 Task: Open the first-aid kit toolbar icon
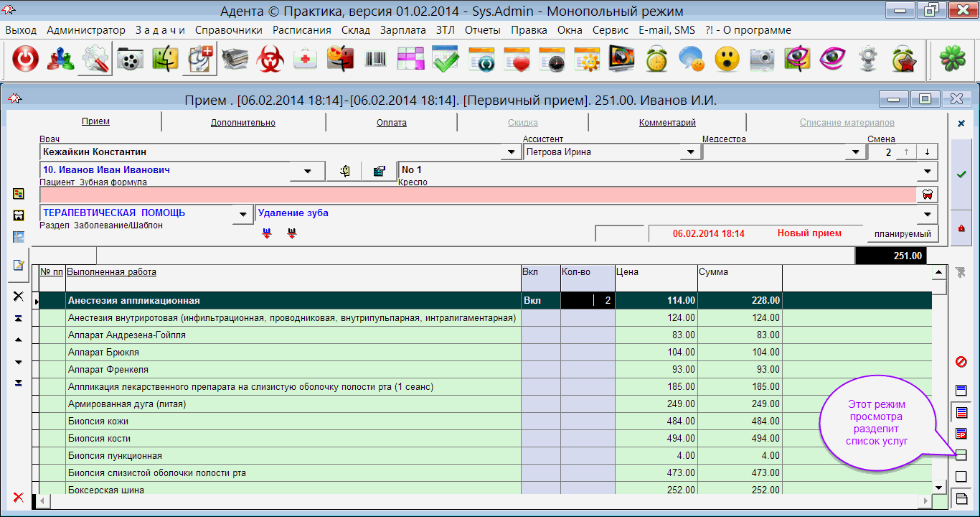[306, 60]
